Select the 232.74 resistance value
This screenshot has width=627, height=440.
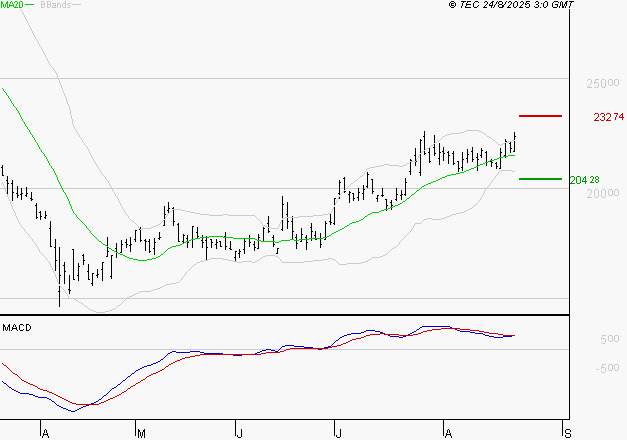pos(608,117)
